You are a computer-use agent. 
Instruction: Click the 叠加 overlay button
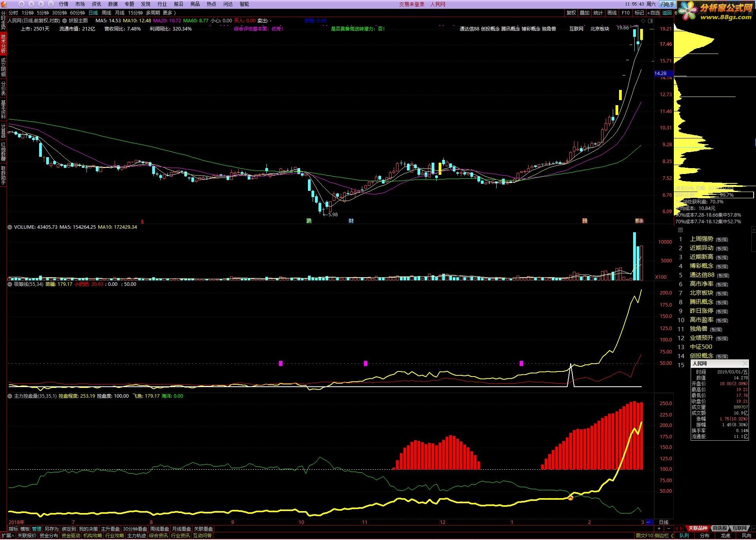click(585, 13)
